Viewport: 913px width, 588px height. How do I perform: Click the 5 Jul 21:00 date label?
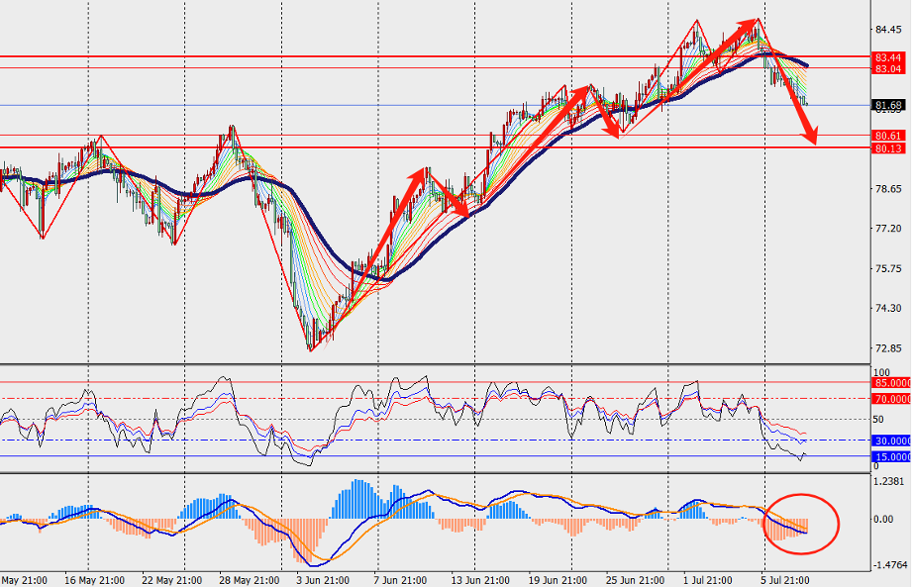point(784,580)
